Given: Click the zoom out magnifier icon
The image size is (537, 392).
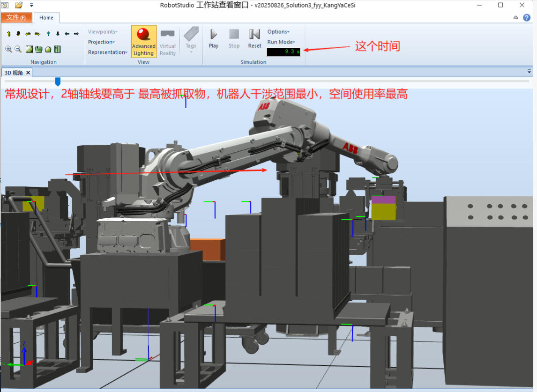Looking at the screenshot, I should pyautogui.click(x=18, y=49).
